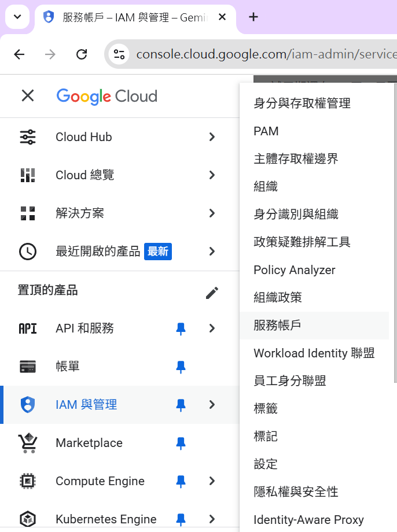Click the browser forward arrow

pos(50,54)
